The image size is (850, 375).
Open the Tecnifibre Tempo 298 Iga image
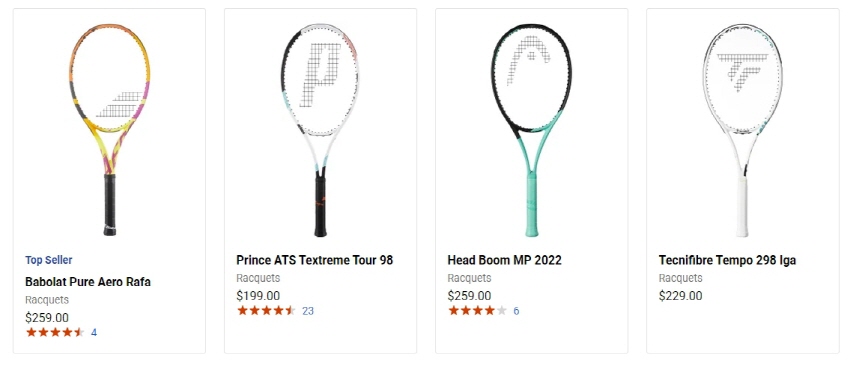[743, 130]
